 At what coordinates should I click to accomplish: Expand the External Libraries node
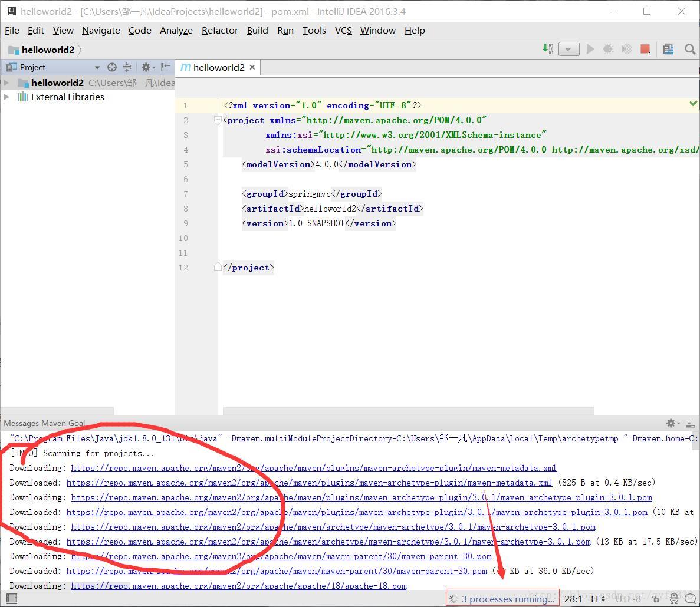point(6,97)
